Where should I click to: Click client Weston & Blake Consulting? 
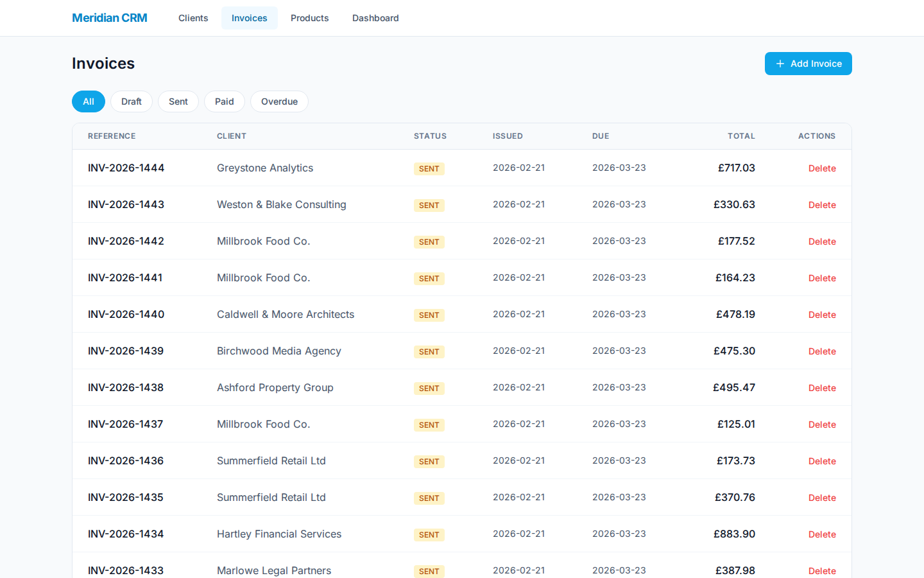282,204
